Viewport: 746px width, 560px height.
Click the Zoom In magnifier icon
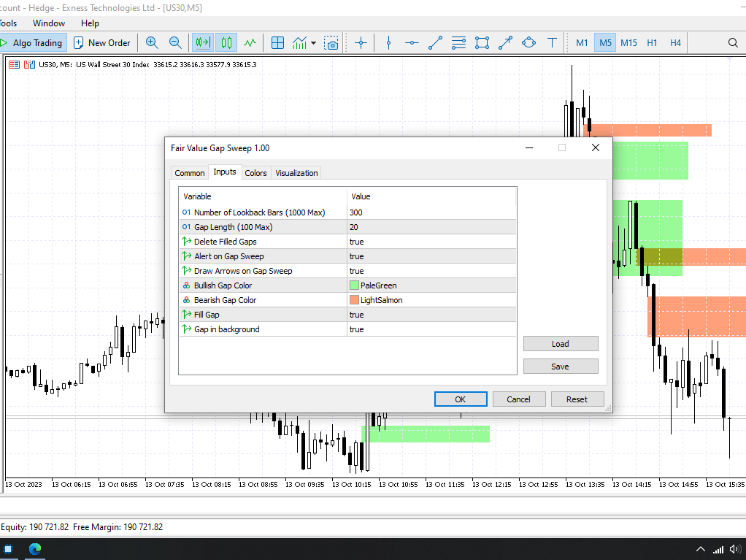152,42
